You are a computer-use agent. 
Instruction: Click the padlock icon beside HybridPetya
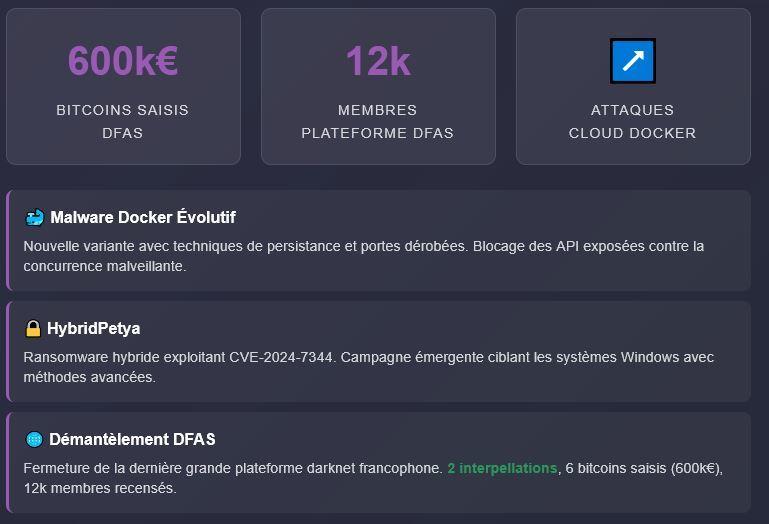33,328
